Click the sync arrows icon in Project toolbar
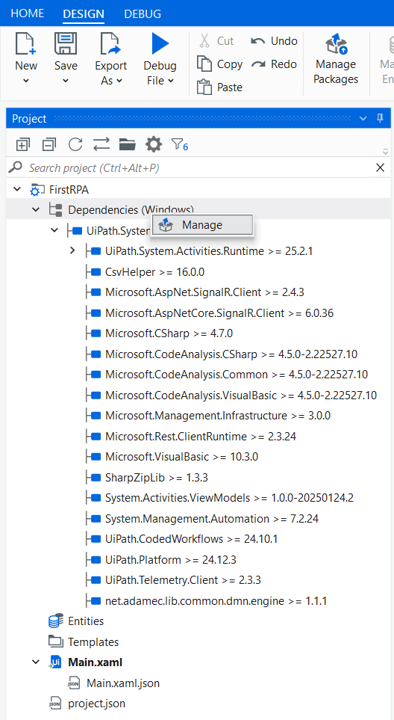The height and width of the screenshot is (720, 394). (x=101, y=145)
